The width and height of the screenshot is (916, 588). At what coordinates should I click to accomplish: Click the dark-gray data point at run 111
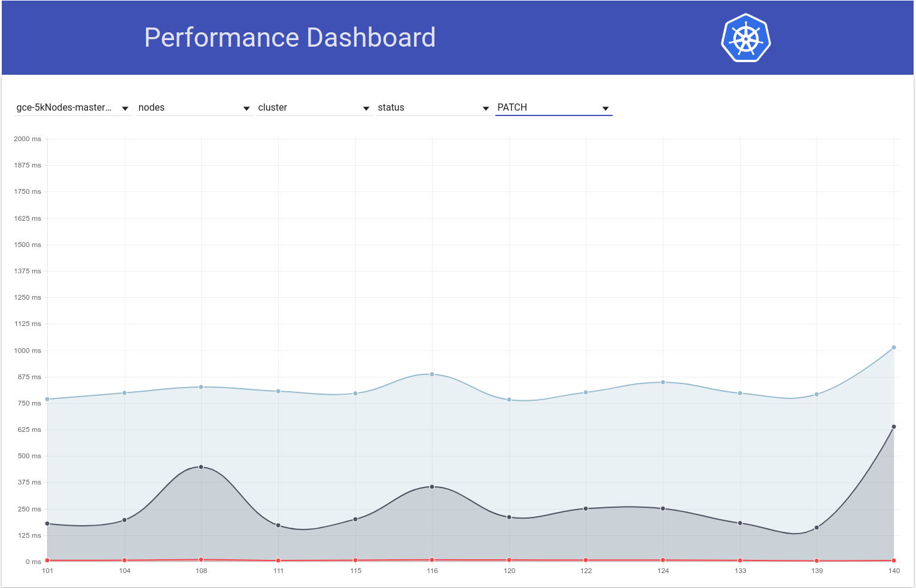tap(278, 525)
